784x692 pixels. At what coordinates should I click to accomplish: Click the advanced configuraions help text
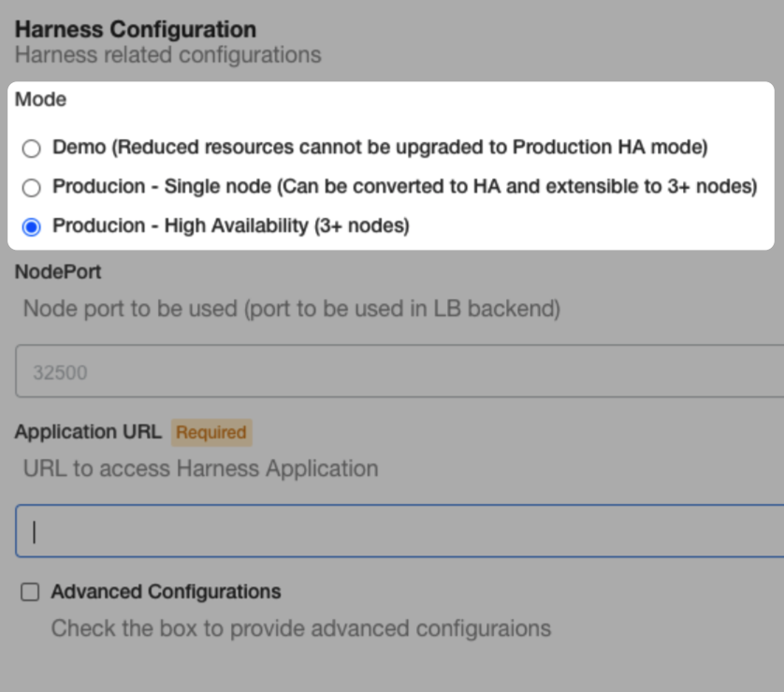[301, 628]
